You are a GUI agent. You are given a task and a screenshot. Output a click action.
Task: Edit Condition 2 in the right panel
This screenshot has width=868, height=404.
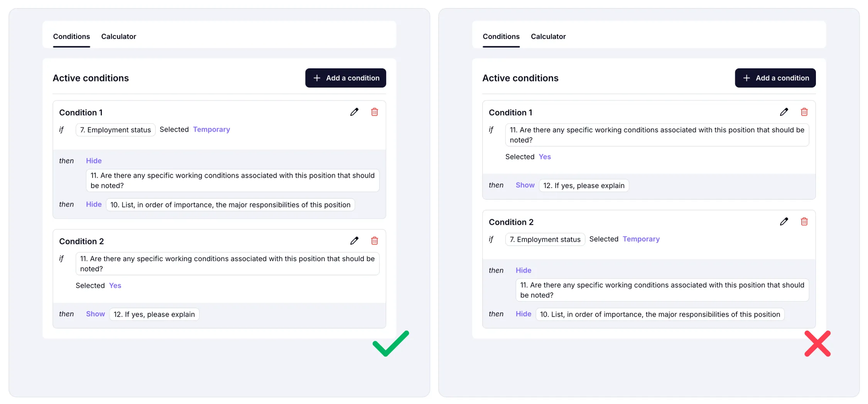pos(784,221)
